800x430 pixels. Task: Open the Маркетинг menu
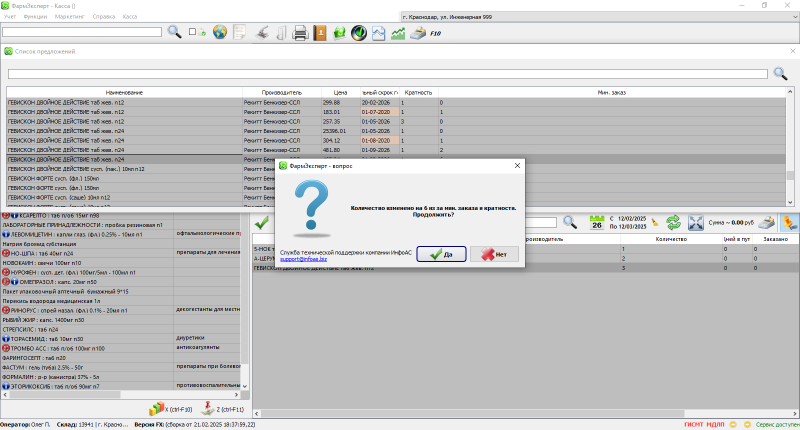tap(69, 18)
